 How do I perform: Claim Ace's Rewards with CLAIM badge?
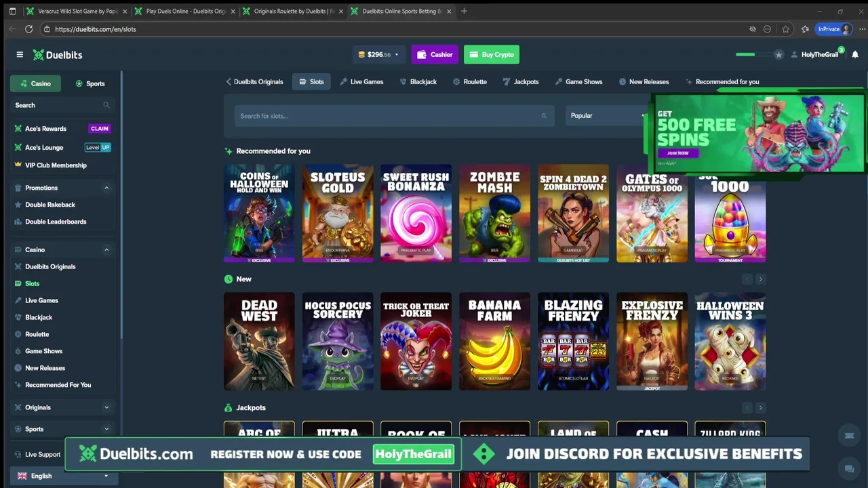(x=100, y=129)
